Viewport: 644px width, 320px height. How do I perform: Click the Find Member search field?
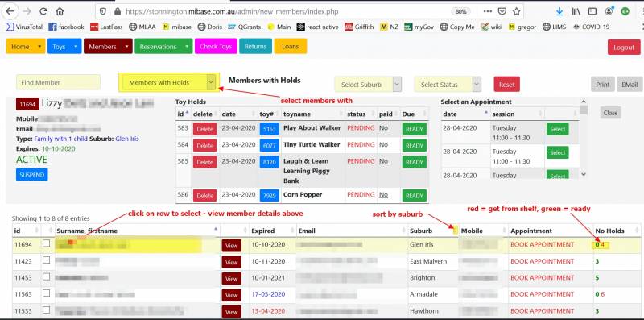58,82
